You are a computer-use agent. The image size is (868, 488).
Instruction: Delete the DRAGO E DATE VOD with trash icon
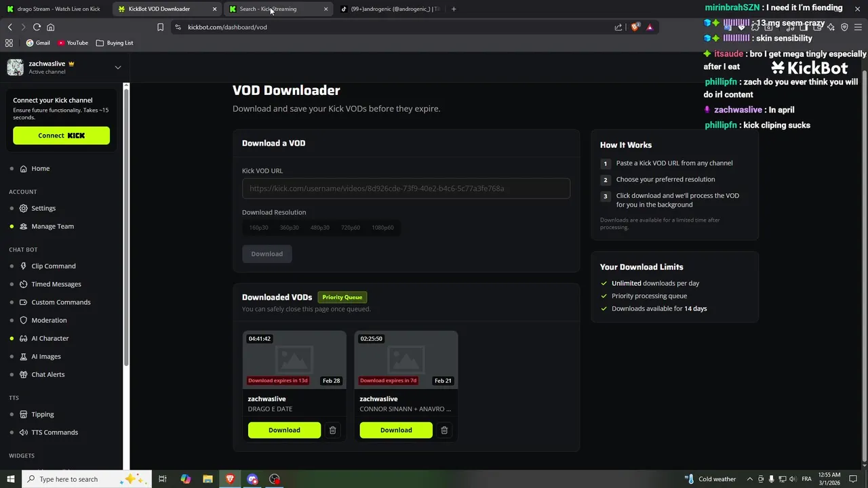[332, 430]
